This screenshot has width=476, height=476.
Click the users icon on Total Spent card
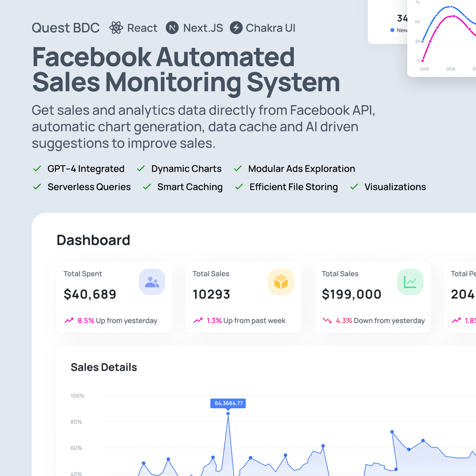(152, 282)
